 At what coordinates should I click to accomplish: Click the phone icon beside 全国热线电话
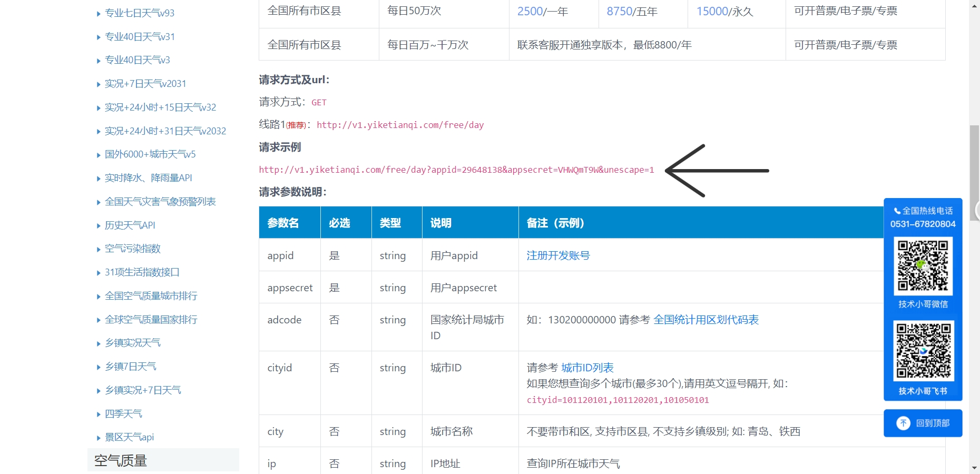[897, 211]
